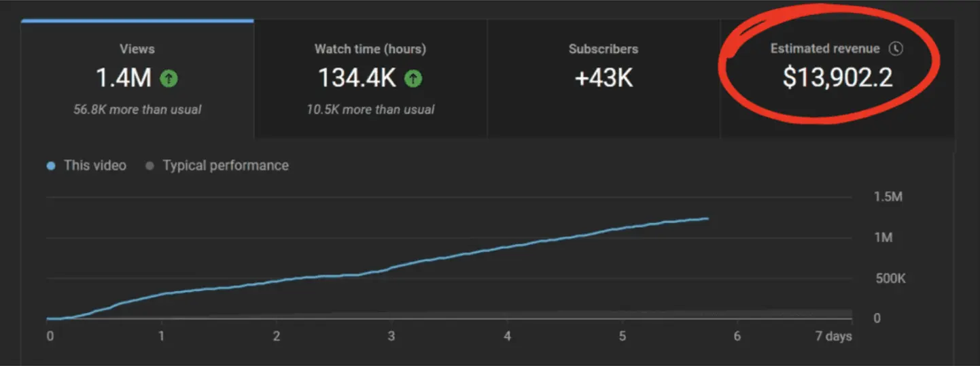The image size is (980, 366).
Task: Click 10.5K more than usual text
Action: tap(370, 110)
